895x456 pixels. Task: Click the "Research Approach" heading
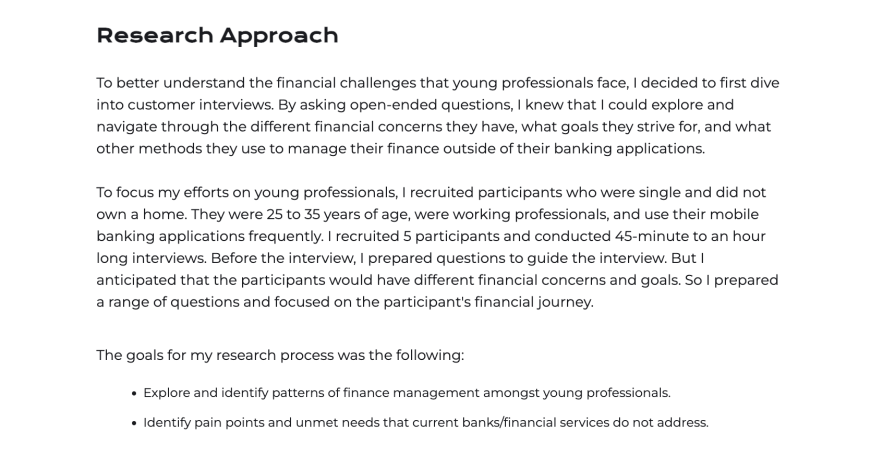click(x=217, y=36)
